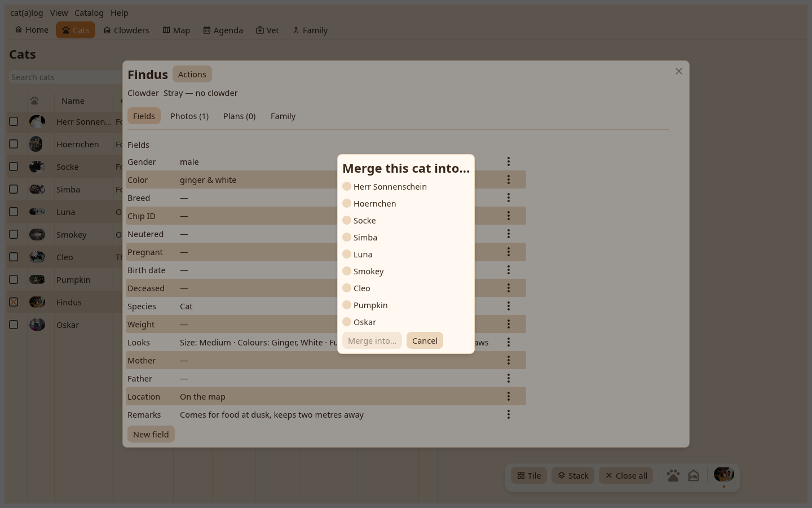Viewport: 812px width, 508px height.
Task: Open the Location field kebab menu
Action: click(x=508, y=396)
